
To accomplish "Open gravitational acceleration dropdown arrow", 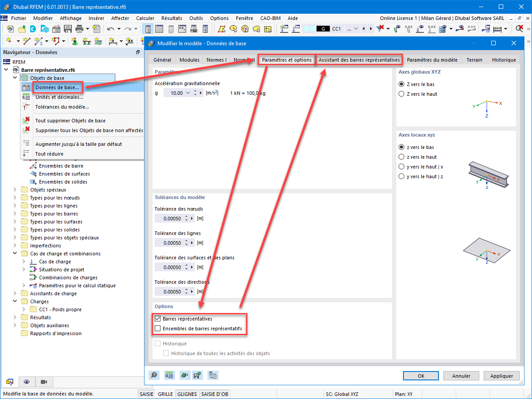I will tap(188, 93).
